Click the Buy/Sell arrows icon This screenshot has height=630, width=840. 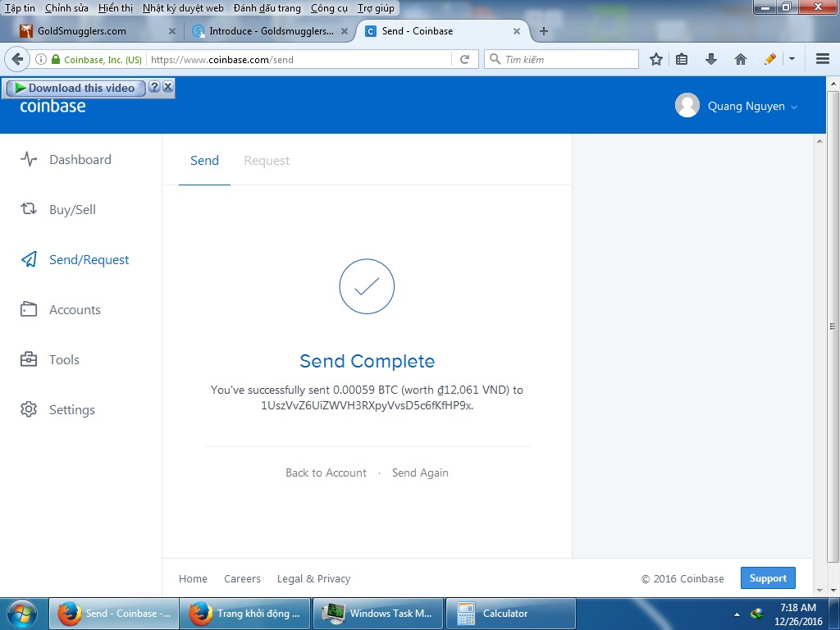tap(29, 209)
